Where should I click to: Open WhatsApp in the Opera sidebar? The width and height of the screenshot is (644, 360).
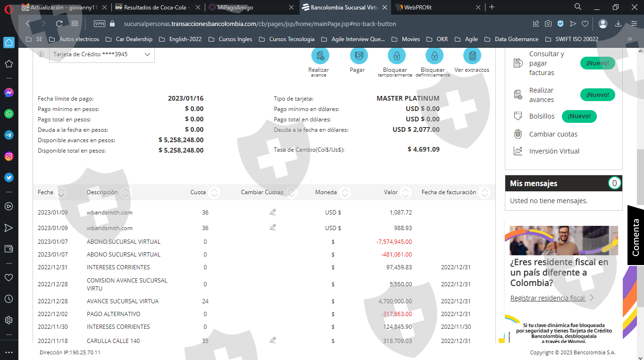tap(8, 114)
